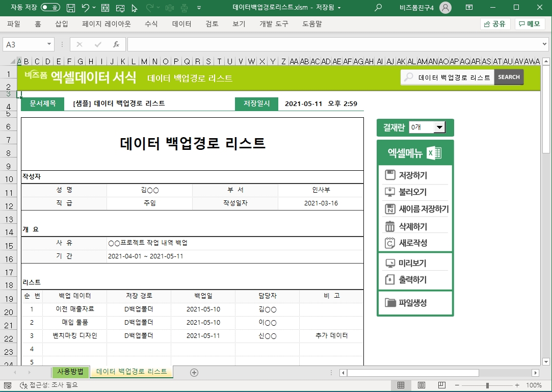The height and width of the screenshot is (392, 552).
Task: Add a new sheet with the plus icon
Action: coord(194,372)
